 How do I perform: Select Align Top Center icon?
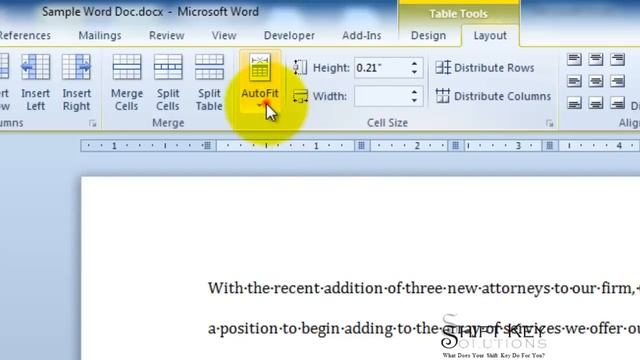[596, 60]
